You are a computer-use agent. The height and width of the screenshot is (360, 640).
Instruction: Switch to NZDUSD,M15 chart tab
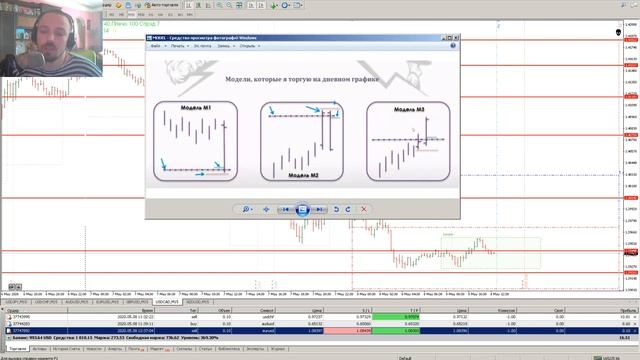(x=198, y=302)
